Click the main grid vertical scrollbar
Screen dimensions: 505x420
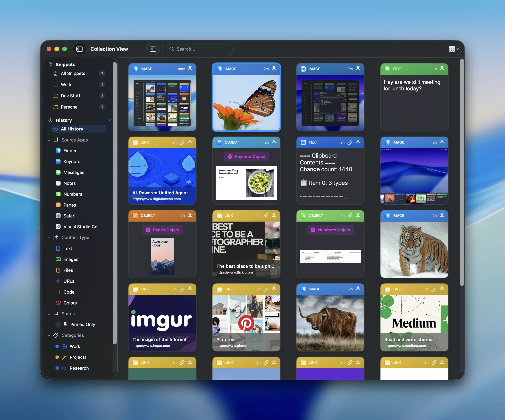[x=462, y=172]
